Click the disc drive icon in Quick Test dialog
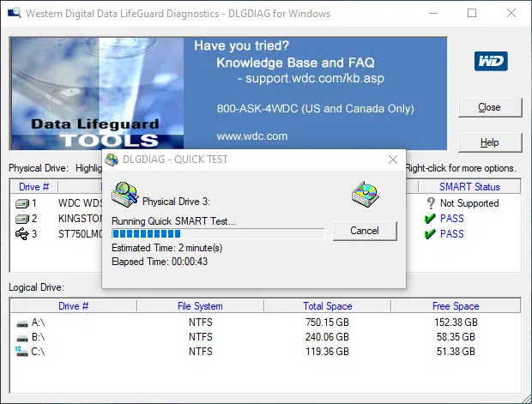The height and width of the screenshot is (404, 532). point(365,195)
